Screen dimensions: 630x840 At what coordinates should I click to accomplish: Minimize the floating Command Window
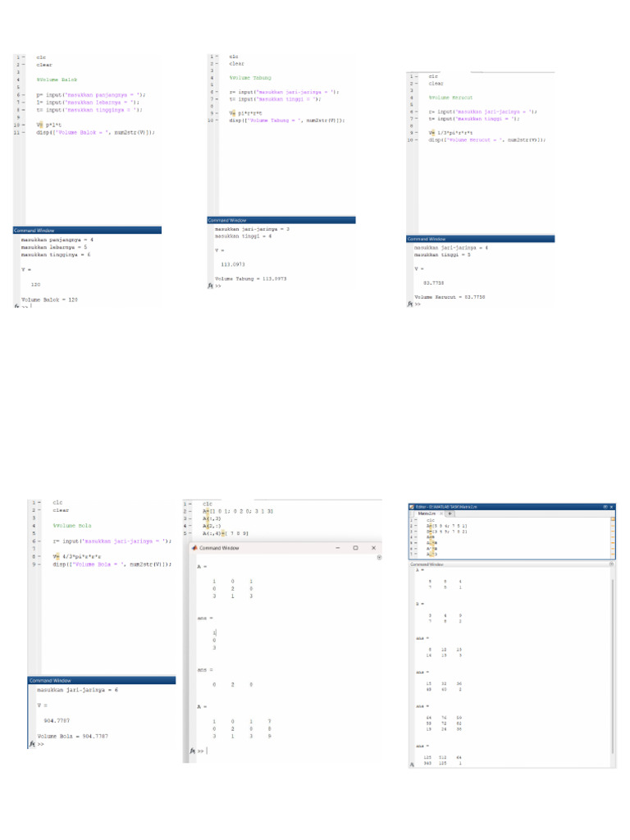(337, 548)
